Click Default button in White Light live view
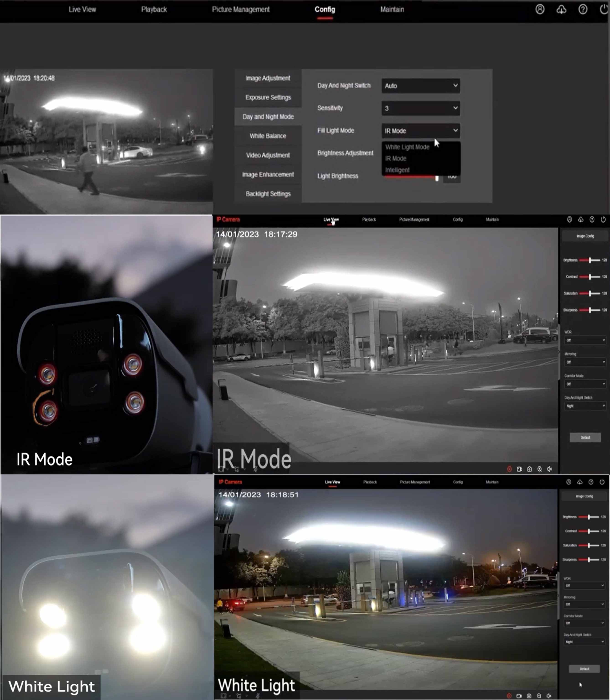The width and height of the screenshot is (610, 700). 584,669
